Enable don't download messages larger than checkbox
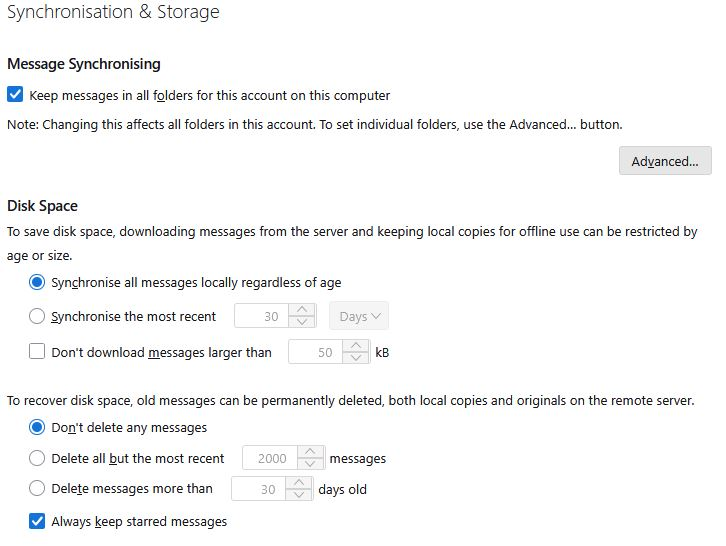This screenshot has height=546, width=726. point(38,352)
